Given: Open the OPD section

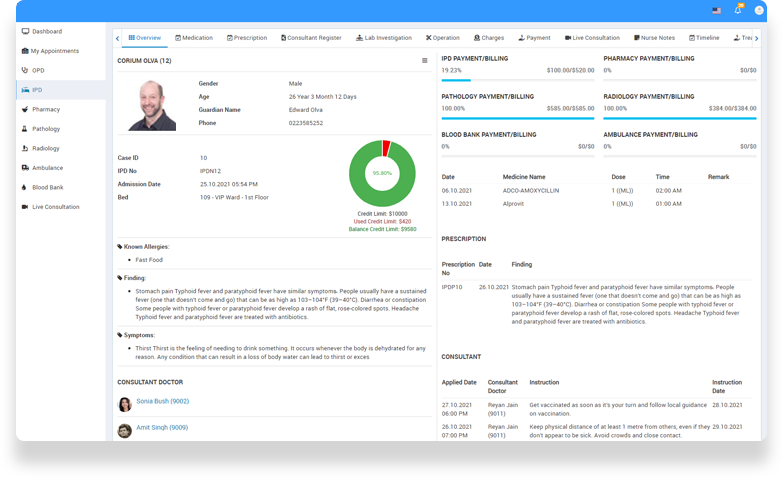Looking at the screenshot, I should [38, 70].
